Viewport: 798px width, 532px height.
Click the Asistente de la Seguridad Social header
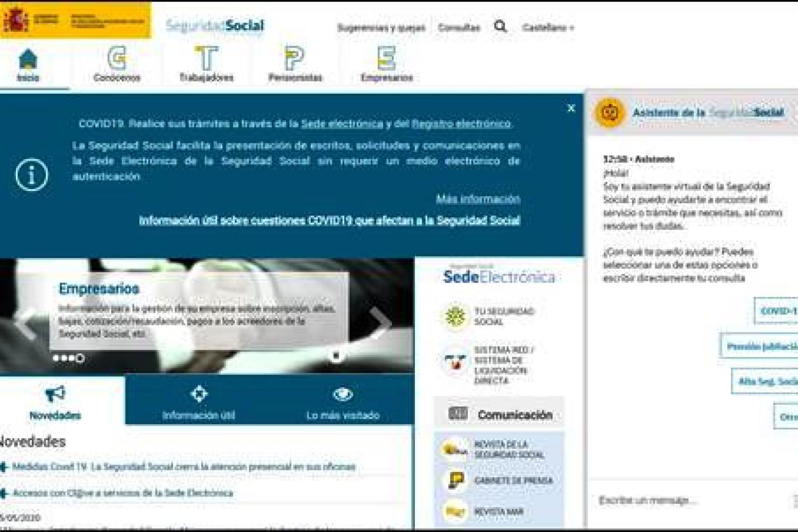click(708, 112)
